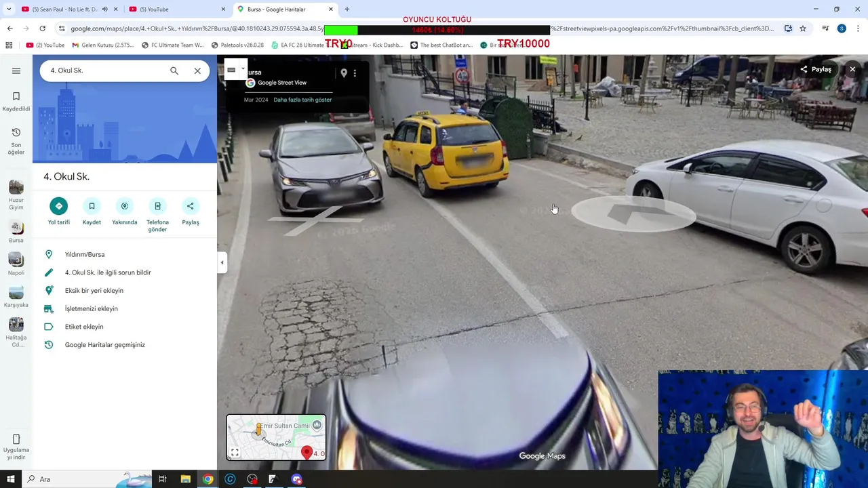Click the Kaydet bookmark button
This screenshot has height=488, width=868.
click(92, 206)
